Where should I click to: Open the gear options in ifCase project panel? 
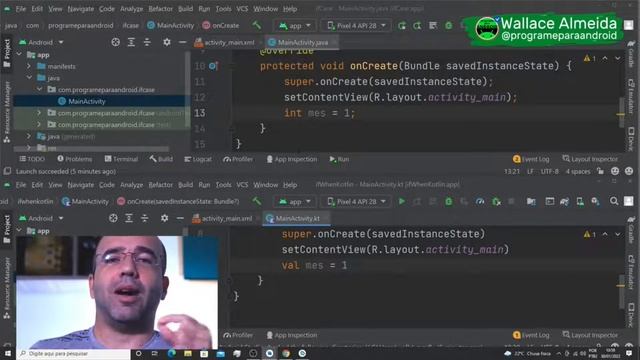167,42
